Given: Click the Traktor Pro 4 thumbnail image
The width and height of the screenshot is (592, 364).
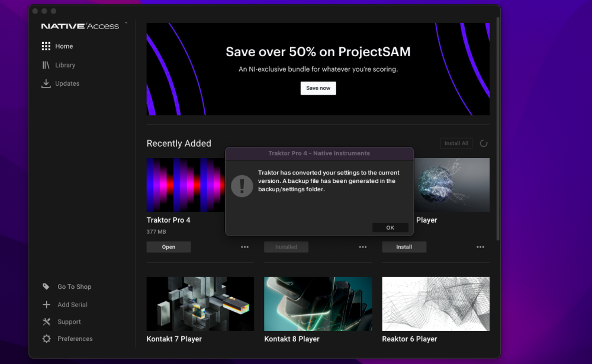Looking at the screenshot, I should point(186,185).
